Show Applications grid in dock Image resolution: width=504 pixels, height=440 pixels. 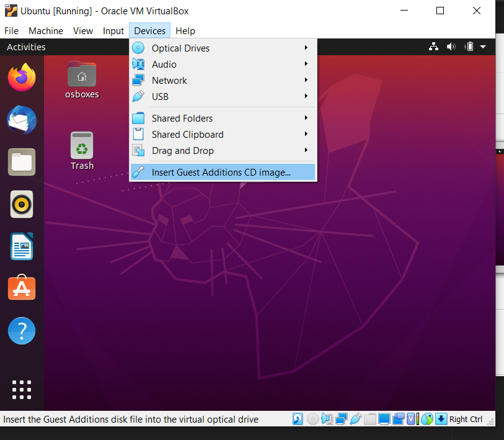click(22, 390)
